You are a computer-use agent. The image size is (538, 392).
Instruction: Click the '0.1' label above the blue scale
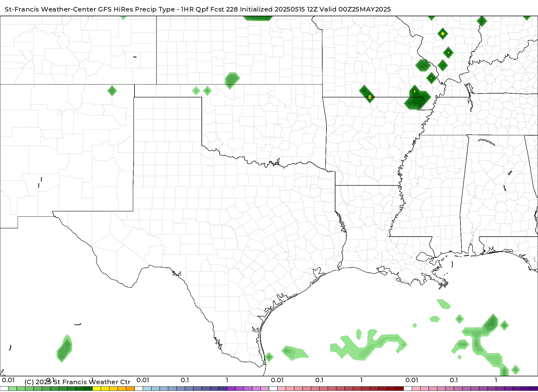click(x=185, y=380)
